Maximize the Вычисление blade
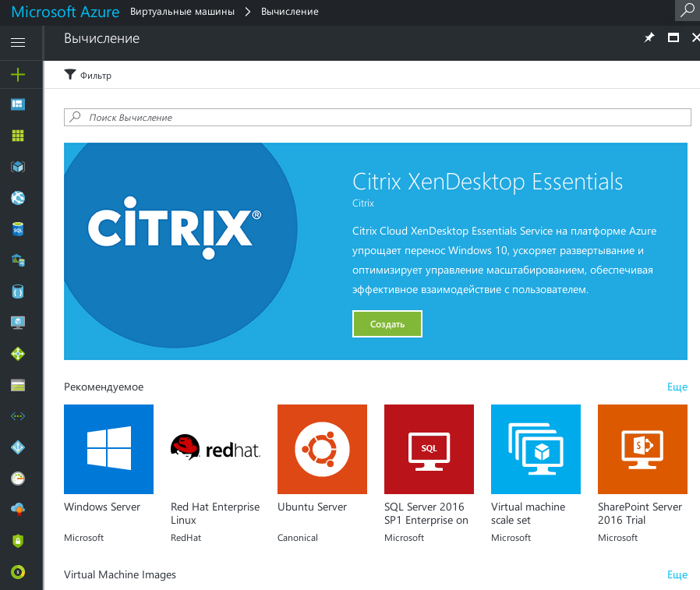The image size is (700, 590). pyautogui.click(x=673, y=38)
